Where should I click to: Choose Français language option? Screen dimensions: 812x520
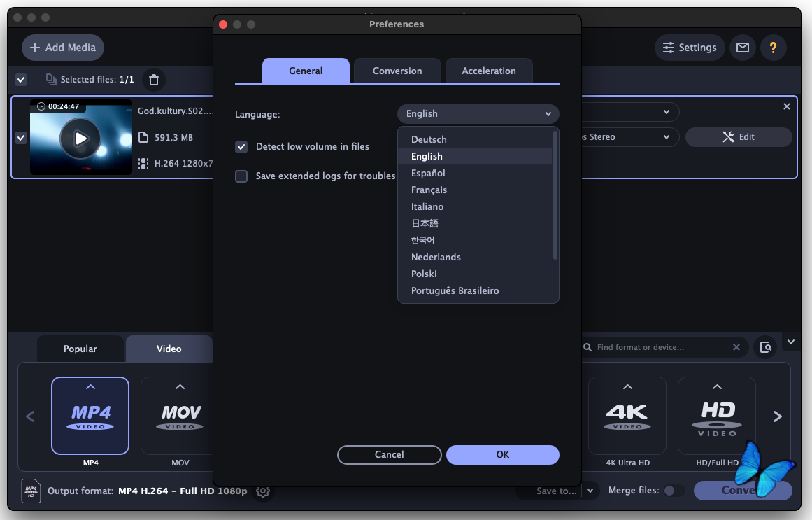click(x=476, y=190)
